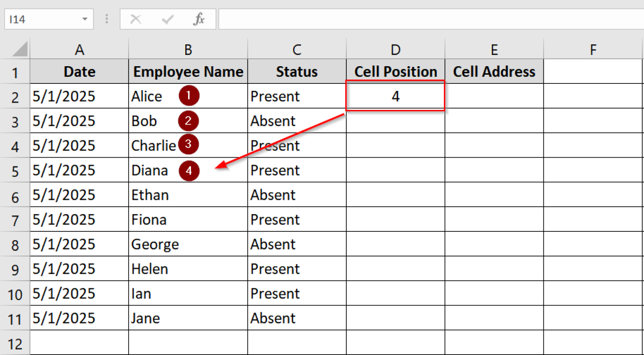The image size is (644, 355).
Task: Click the red circle marker numbered 1
Action: click(x=189, y=96)
